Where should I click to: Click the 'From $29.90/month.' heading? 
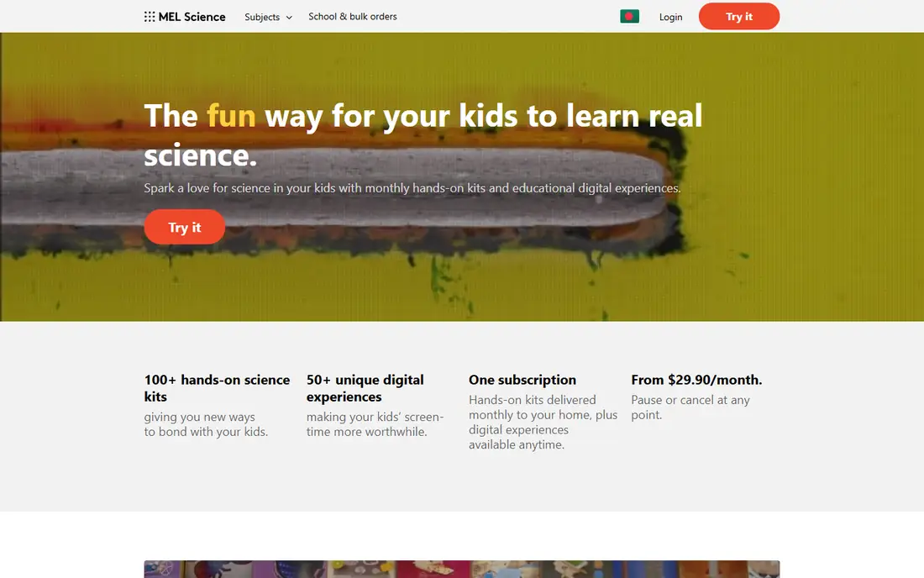[696, 380]
